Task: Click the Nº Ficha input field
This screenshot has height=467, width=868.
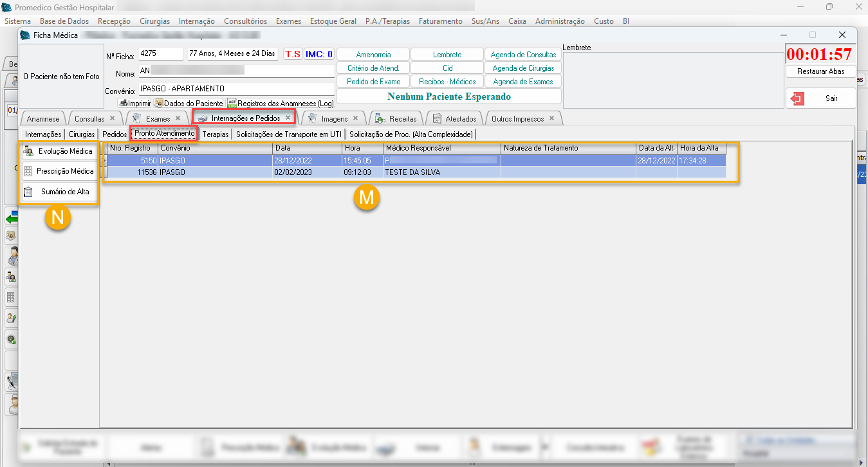Action: pos(160,54)
